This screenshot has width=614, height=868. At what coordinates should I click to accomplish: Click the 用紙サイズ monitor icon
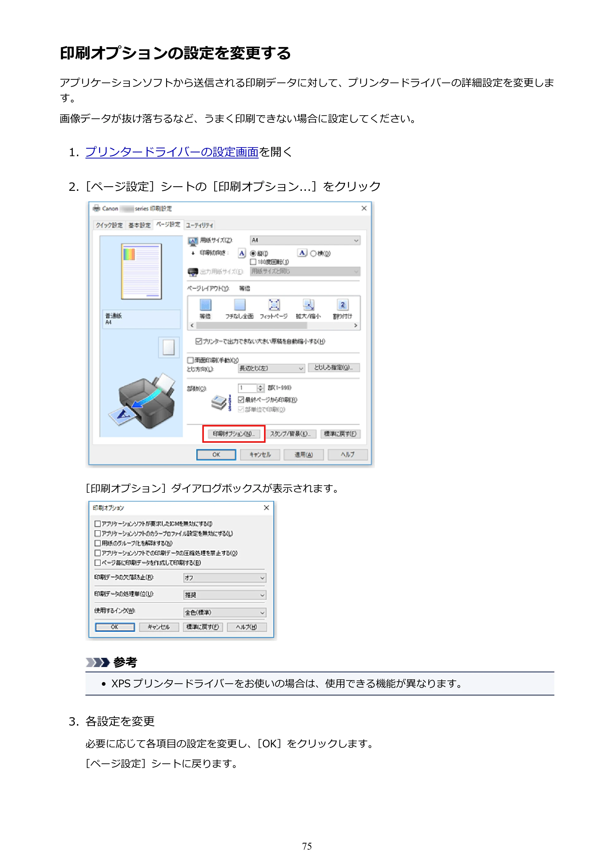click(193, 241)
